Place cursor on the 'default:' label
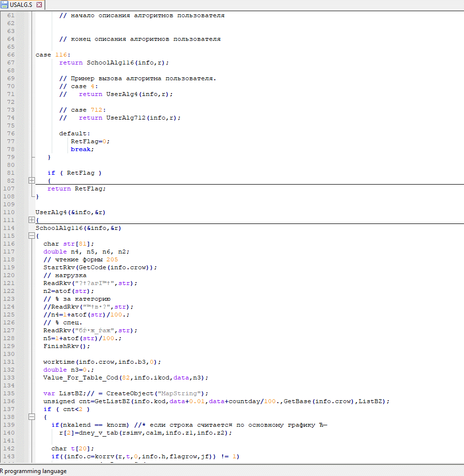The image size is (464, 476). [x=74, y=133]
